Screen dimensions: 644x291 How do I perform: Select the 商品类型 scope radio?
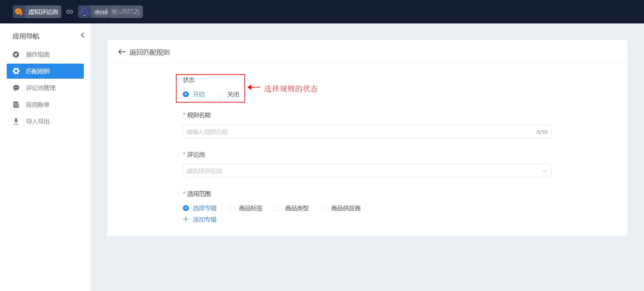[278, 208]
